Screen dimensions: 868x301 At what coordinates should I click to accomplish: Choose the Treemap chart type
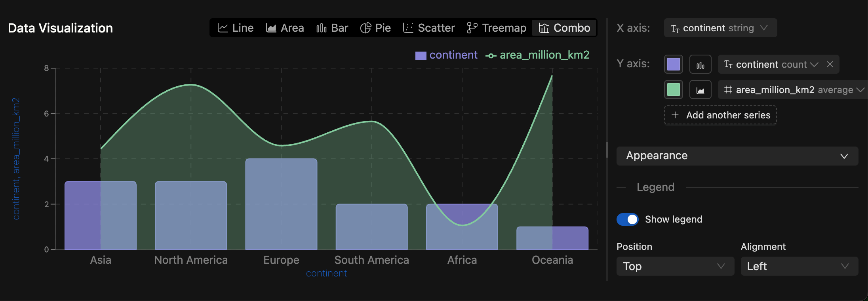click(497, 28)
